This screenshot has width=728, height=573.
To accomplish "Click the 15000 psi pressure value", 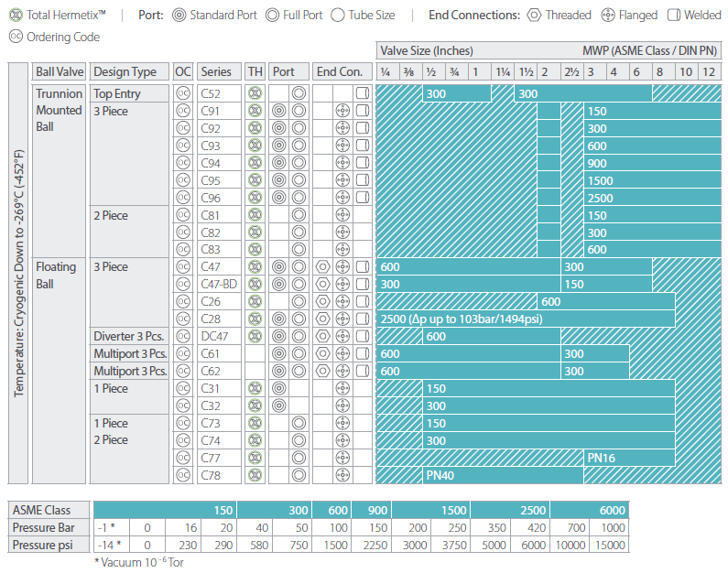I will click(611, 545).
